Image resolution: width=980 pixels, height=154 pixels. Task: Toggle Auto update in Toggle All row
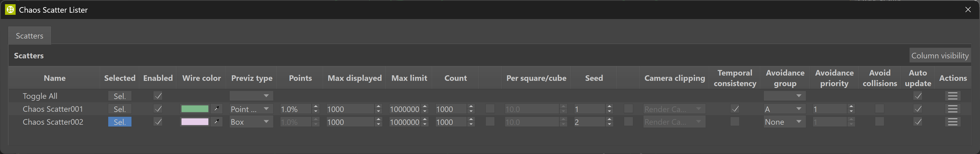tap(918, 96)
